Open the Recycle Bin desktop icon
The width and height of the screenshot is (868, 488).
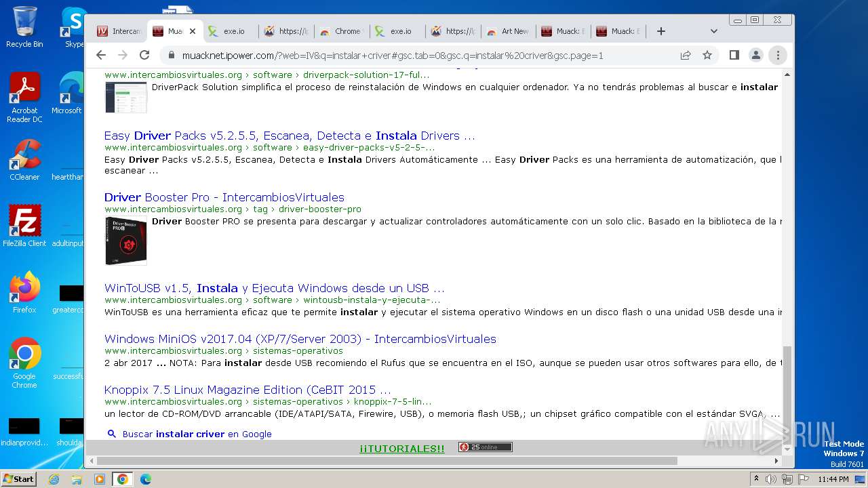point(24,27)
